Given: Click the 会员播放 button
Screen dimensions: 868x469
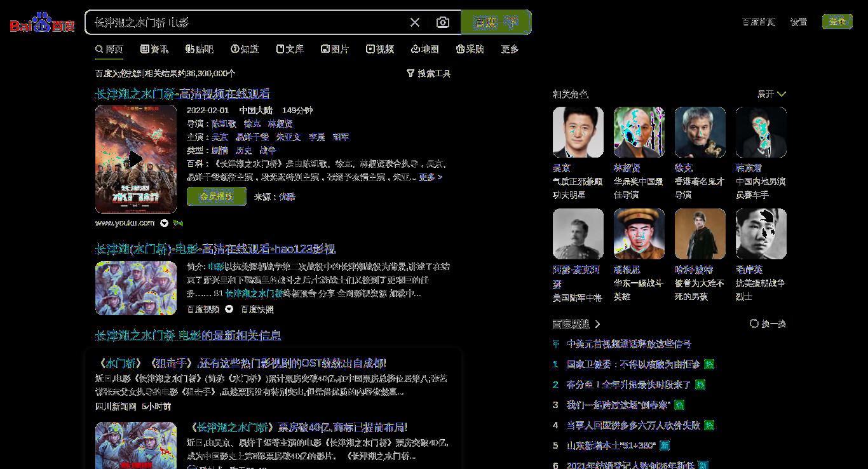Looking at the screenshot, I should click(x=217, y=196).
